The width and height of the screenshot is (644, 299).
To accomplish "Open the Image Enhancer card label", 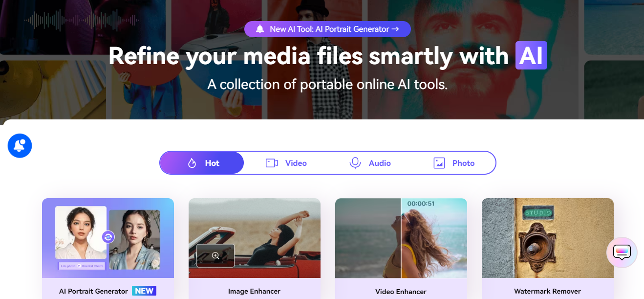I will click(255, 291).
